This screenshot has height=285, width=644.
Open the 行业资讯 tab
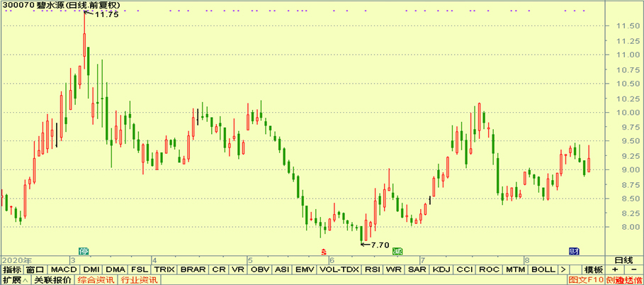139,280
